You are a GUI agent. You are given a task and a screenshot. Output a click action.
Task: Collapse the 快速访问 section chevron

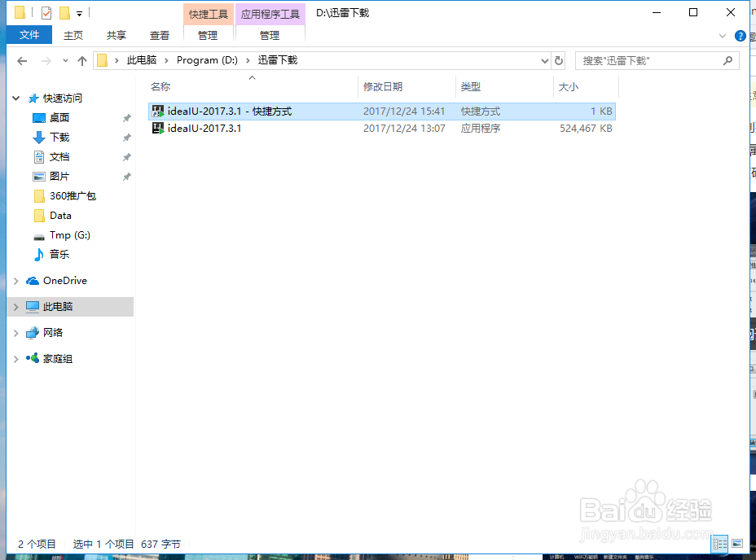[x=15, y=98]
